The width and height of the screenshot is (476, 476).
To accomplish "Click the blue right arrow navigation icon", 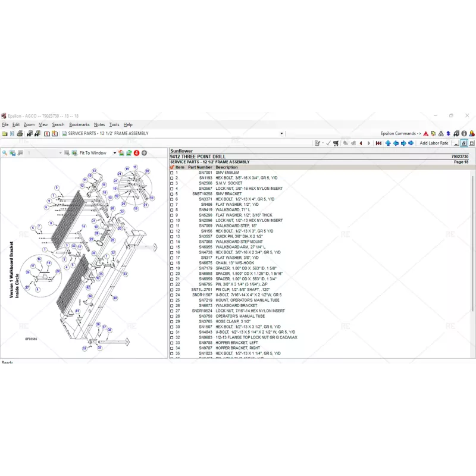I will click(x=404, y=143).
